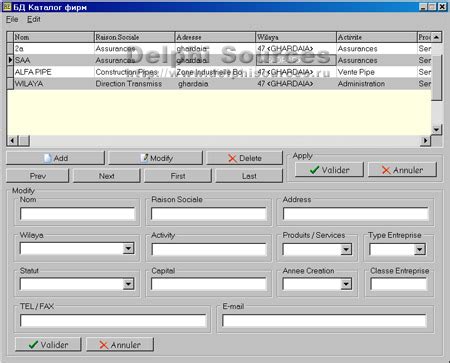This screenshot has height=363, width=450.
Task: Click the Construction Pipes cell
Action: pos(135,72)
